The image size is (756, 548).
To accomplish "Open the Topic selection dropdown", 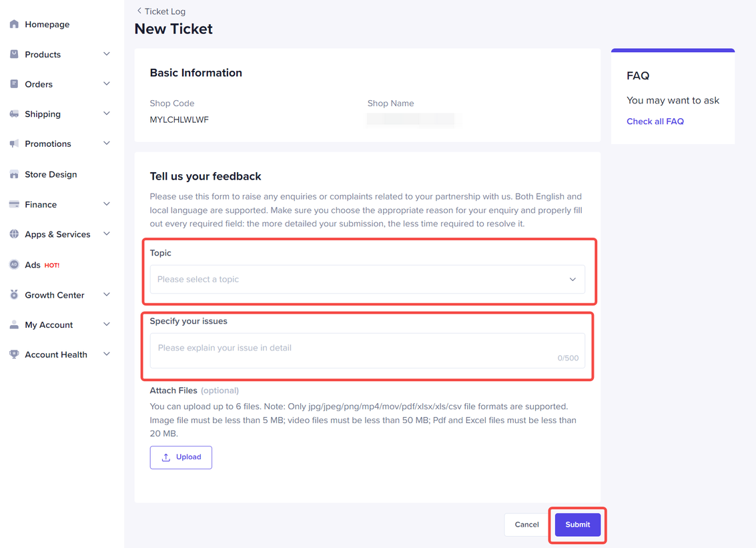I will [367, 279].
